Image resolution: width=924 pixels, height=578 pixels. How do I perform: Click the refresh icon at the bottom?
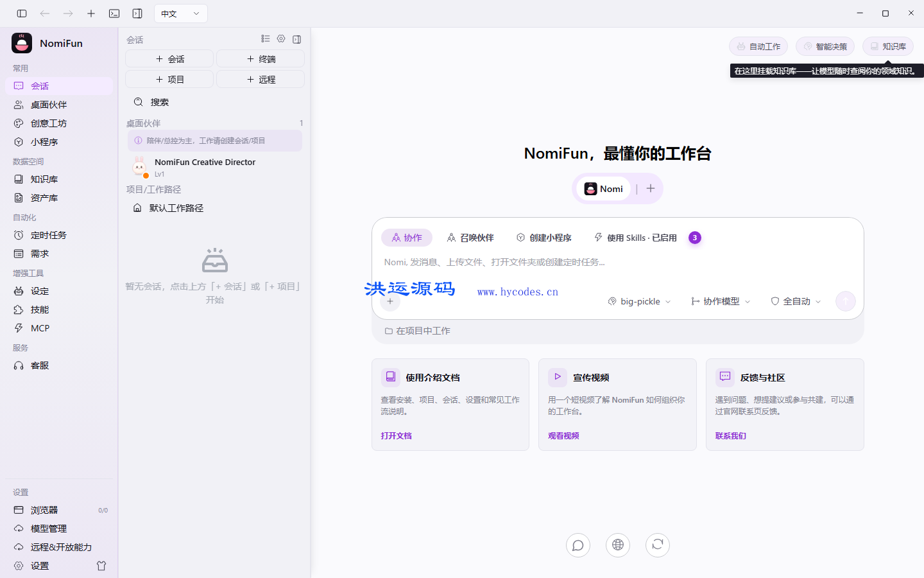point(658,545)
